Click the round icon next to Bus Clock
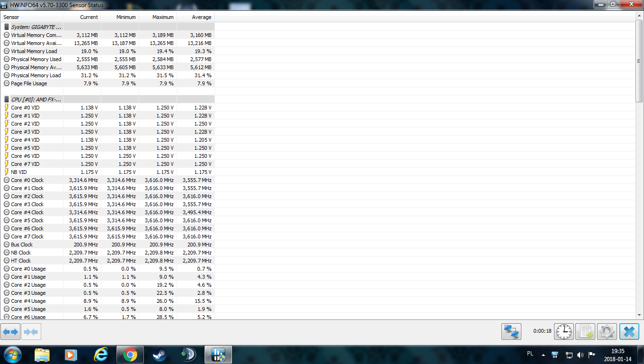The height and width of the screenshot is (364, 644). tap(7, 245)
